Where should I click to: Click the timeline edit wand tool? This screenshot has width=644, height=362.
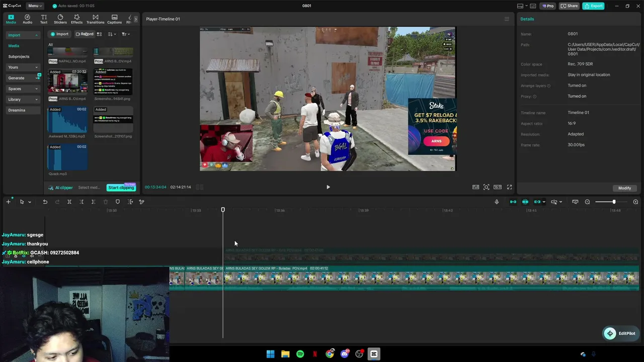click(x=141, y=202)
